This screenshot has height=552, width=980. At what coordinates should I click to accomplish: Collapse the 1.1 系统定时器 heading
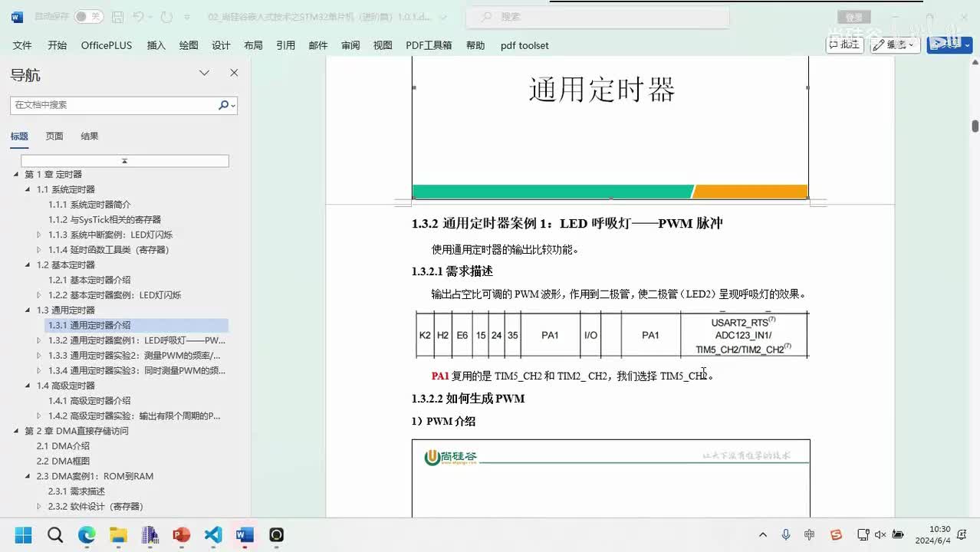pos(28,189)
